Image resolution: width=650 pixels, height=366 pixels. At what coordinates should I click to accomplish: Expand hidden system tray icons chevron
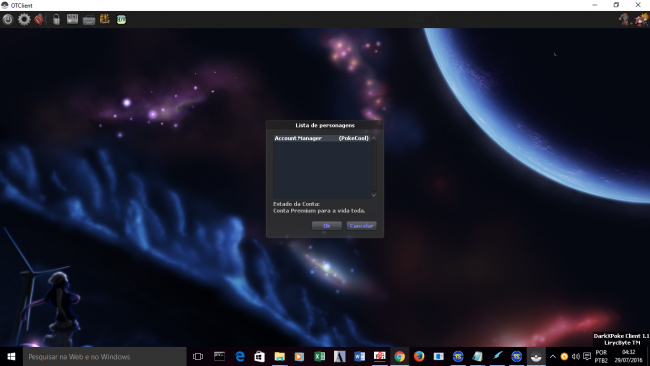coord(553,356)
